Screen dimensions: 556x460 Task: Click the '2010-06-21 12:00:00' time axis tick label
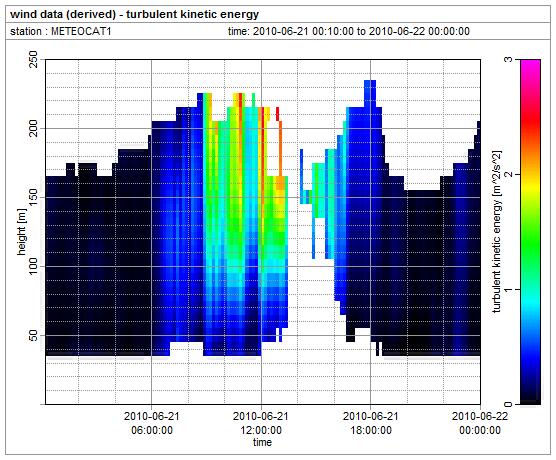pyautogui.click(x=261, y=423)
